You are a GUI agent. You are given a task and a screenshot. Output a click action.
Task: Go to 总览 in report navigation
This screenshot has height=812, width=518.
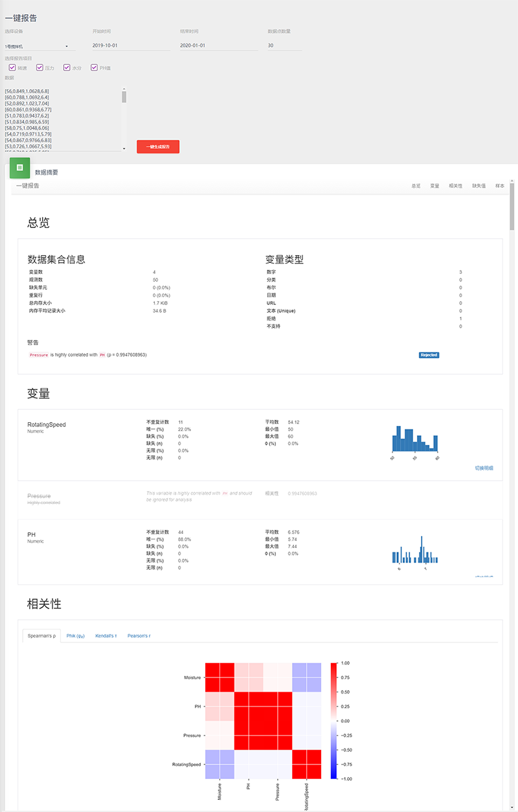click(x=416, y=186)
